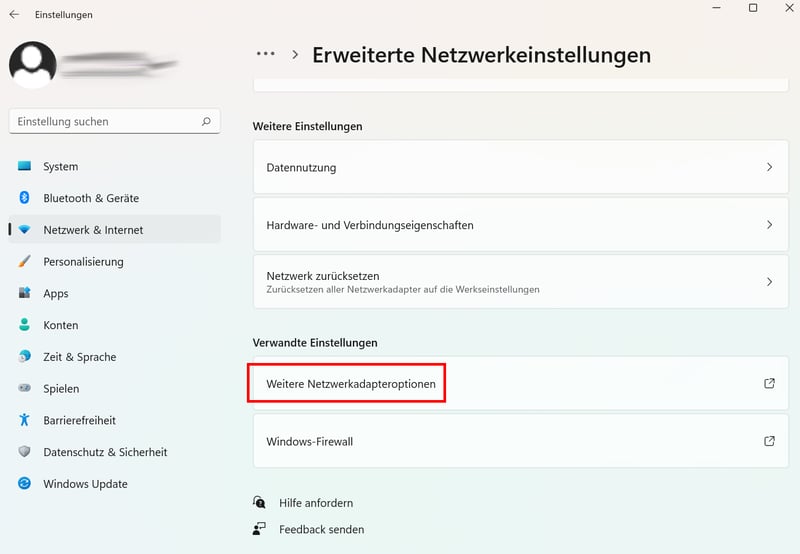Screen dimensions: 800x554
Task: Click the Windows Update sync icon
Action: coord(25,484)
